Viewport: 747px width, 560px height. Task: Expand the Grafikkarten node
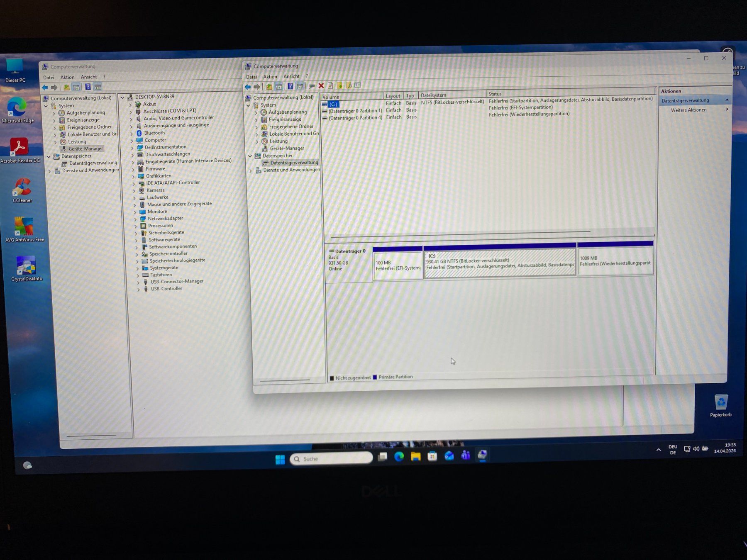[x=134, y=176]
